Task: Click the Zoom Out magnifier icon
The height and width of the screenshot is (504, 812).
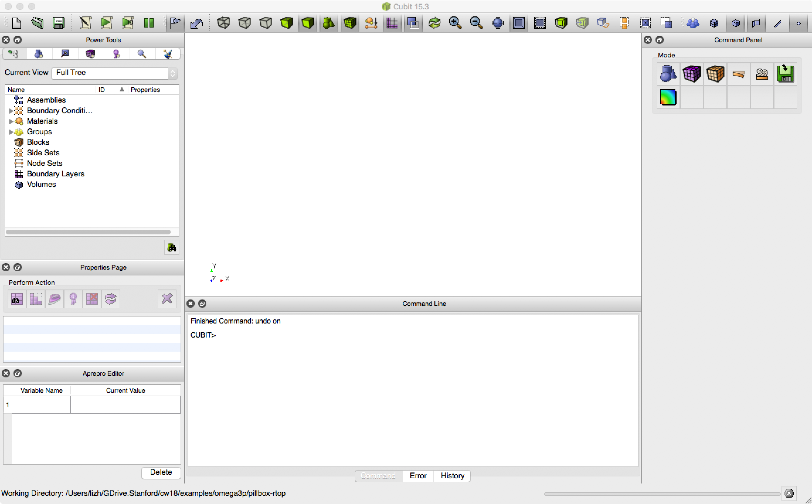Action: pyautogui.click(x=476, y=23)
